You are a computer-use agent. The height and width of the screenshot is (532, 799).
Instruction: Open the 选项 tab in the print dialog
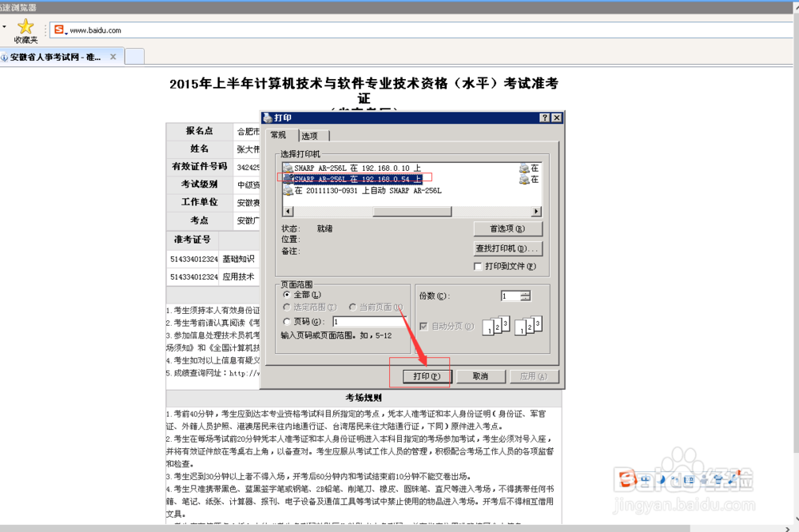(x=312, y=135)
